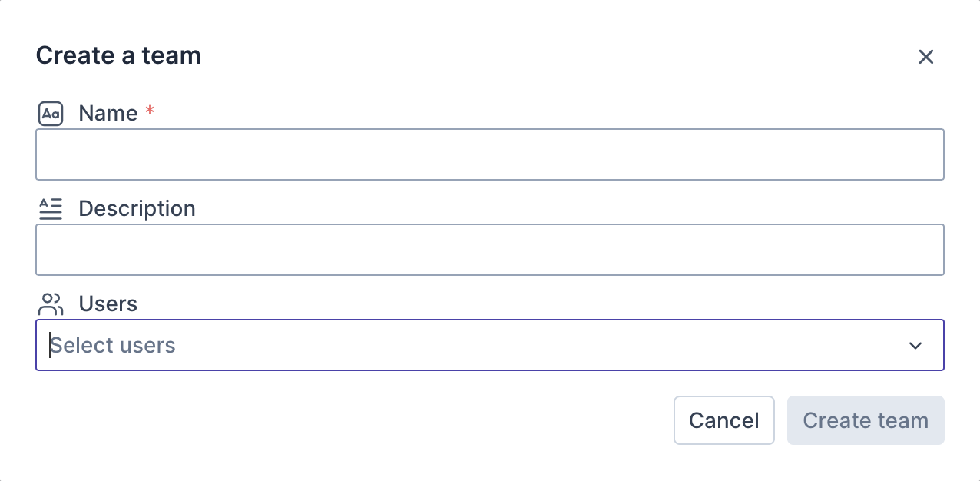
Task: Click the Users field label
Action: [108, 304]
